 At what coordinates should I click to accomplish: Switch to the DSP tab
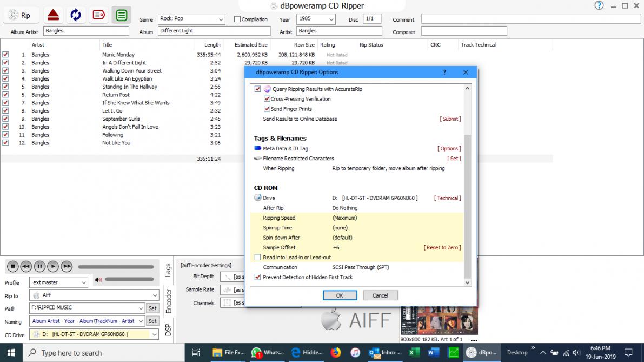point(168,330)
